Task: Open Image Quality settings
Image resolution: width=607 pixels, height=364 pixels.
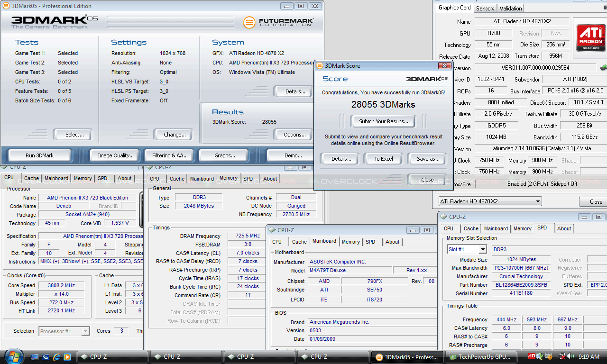Action: (116, 155)
